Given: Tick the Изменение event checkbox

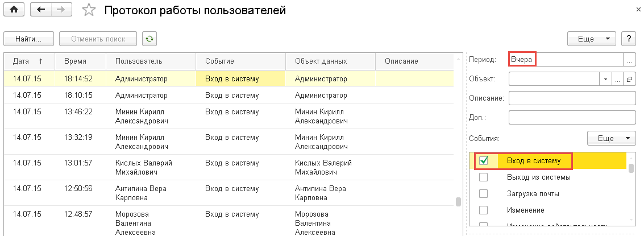Looking at the screenshot, I should coord(484,210).
